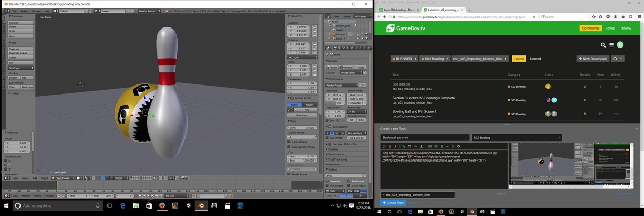Open the Render menu in Blender's top bar

(24, 11)
